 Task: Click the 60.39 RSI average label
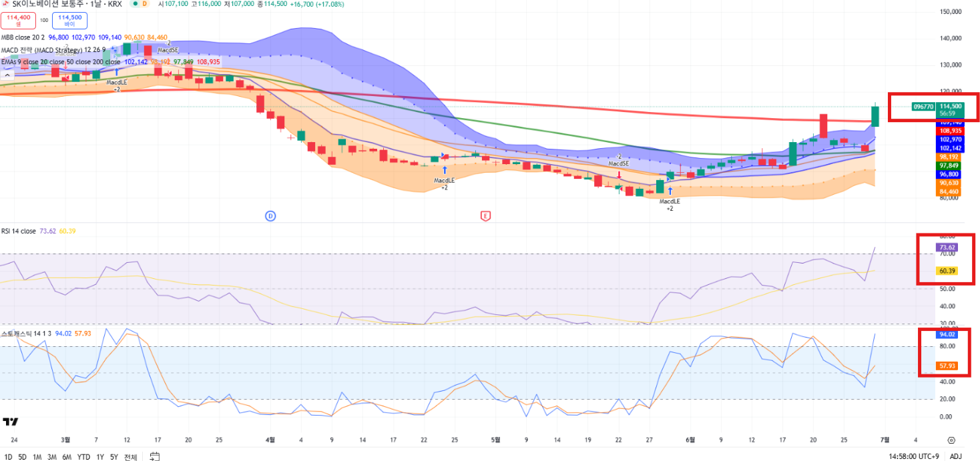948,271
